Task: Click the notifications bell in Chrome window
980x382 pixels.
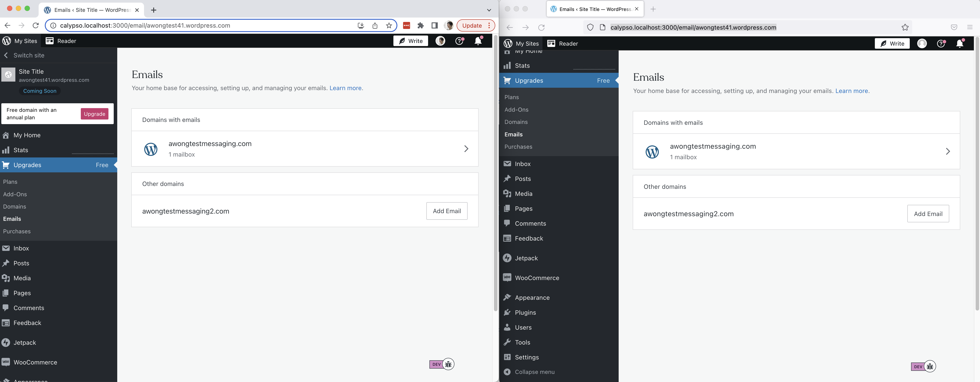Action: 478,41
